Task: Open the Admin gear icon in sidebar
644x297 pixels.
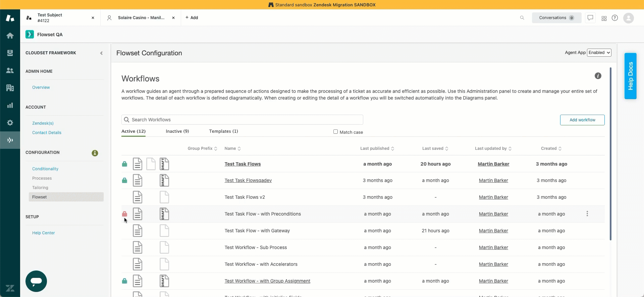Action: tap(10, 123)
